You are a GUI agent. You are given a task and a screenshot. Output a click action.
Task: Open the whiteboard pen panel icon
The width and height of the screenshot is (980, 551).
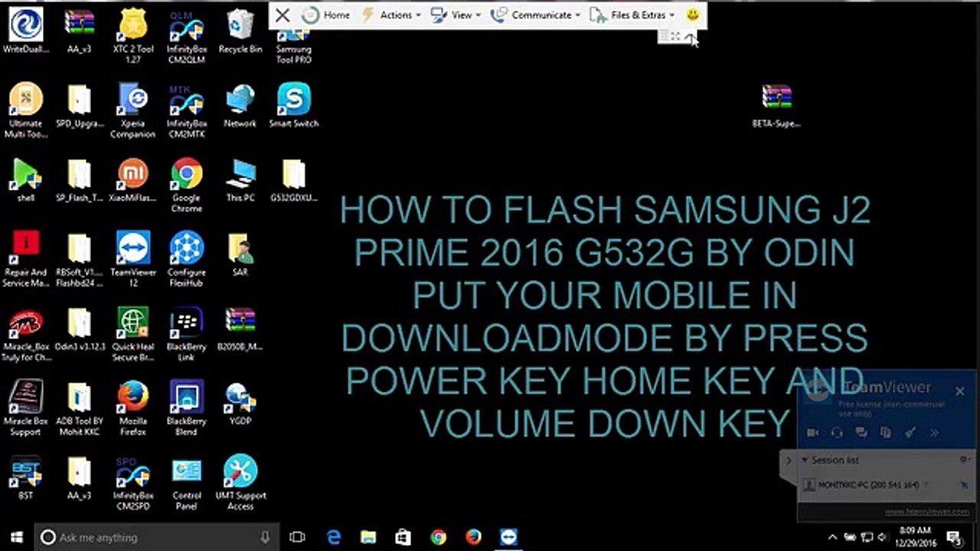coord(910,432)
